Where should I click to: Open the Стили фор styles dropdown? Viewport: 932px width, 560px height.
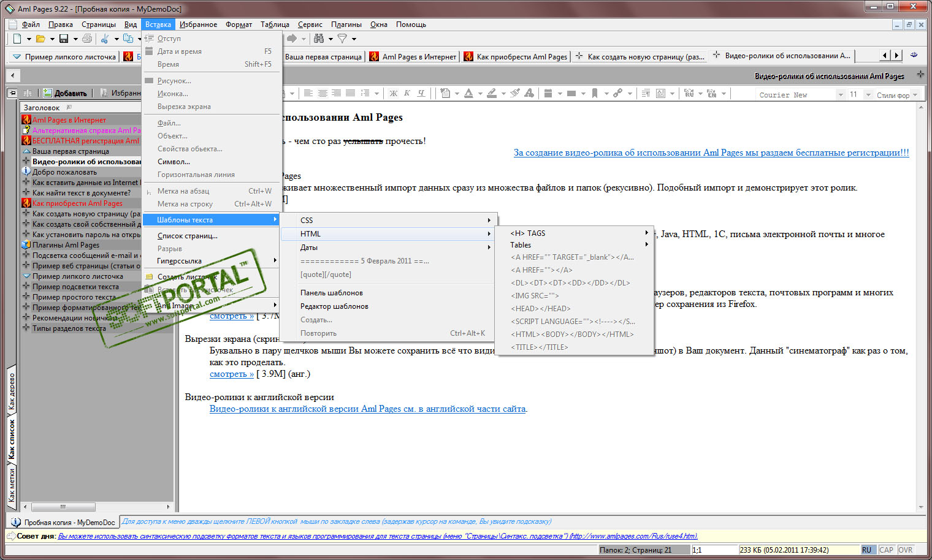coord(915,95)
